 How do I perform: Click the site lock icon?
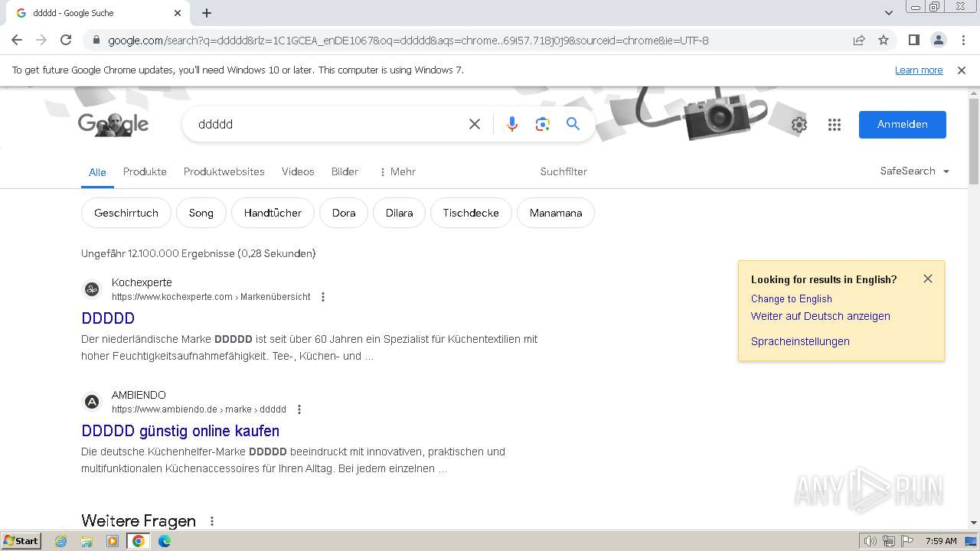tap(96, 40)
